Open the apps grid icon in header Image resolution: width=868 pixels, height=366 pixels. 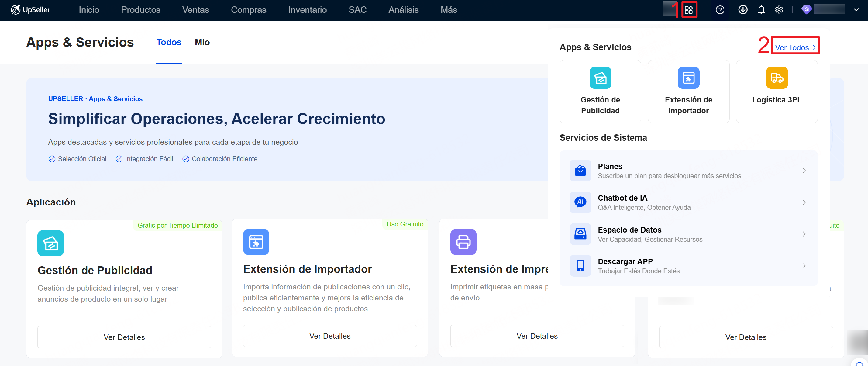click(688, 10)
